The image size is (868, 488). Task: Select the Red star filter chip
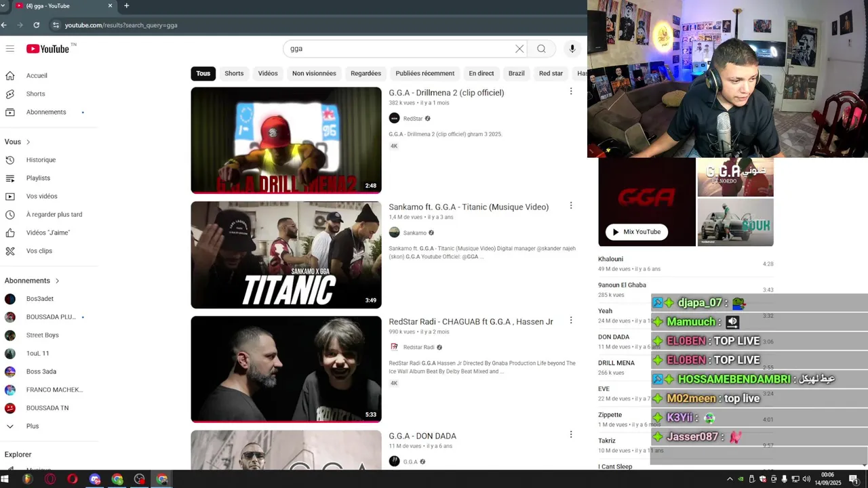point(551,73)
